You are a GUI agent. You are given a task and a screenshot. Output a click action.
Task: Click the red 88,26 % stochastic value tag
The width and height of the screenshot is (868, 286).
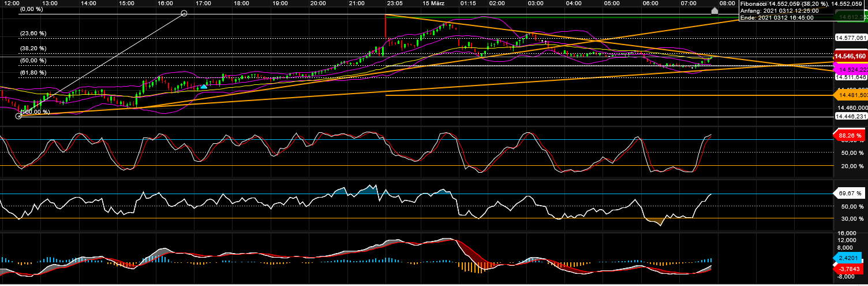click(850, 136)
